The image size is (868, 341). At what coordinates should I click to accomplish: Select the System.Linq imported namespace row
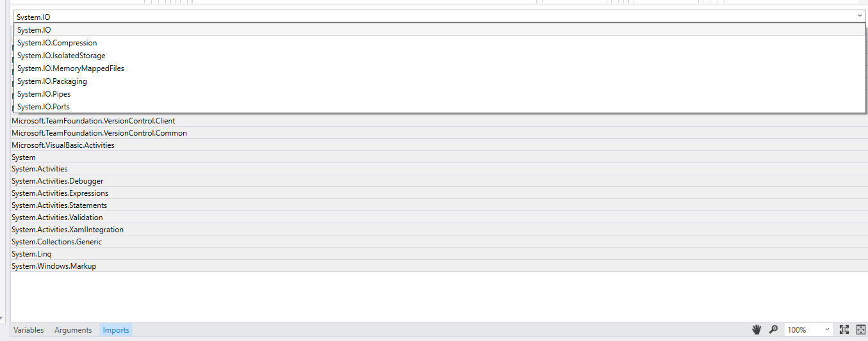pyautogui.click(x=439, y=254)
